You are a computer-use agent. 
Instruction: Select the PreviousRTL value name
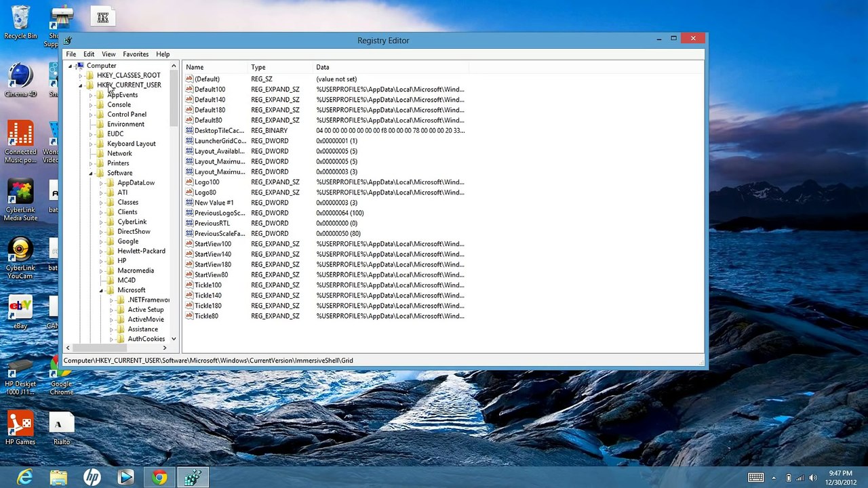[x=212, y=223]
